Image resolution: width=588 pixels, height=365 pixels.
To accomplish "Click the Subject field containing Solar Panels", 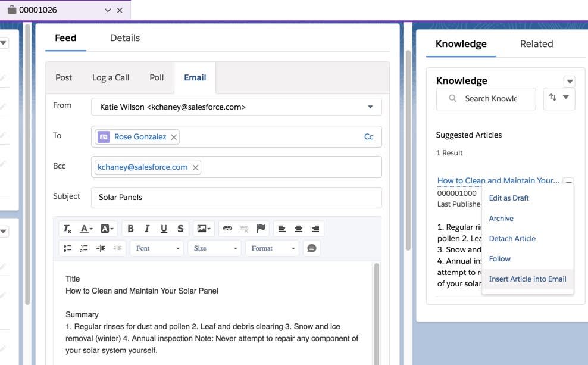I will click(x=237, y=198).
